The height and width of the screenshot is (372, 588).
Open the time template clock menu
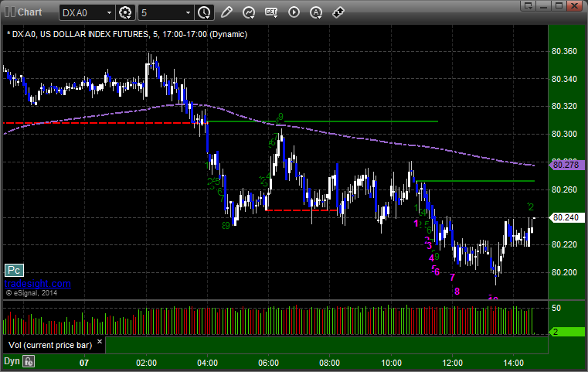pos(205,13)
